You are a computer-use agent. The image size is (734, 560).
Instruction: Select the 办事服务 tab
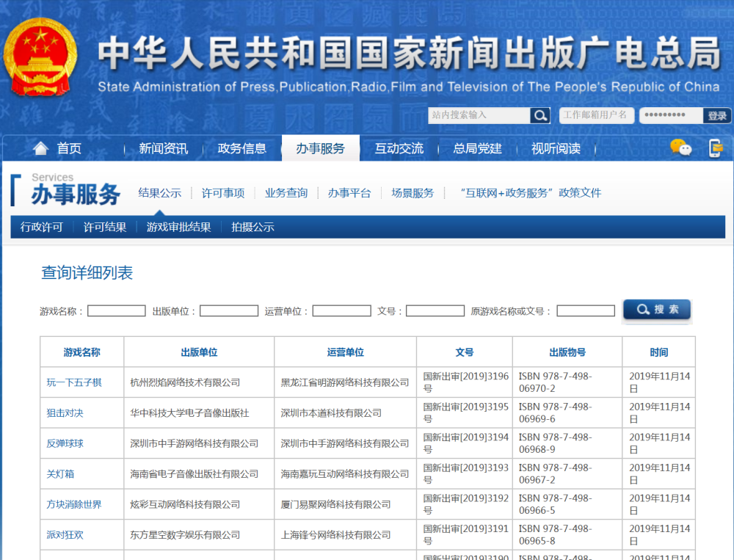(x=320, y=148)
